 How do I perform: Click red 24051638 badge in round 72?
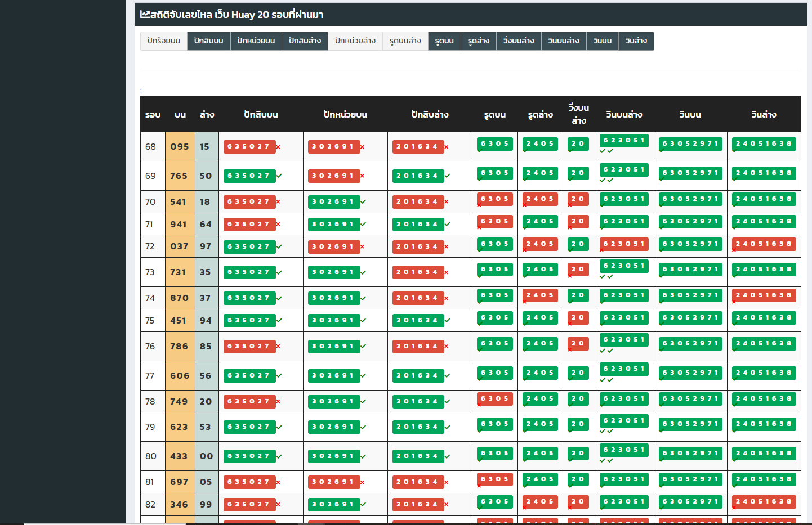tap(764, 244)
